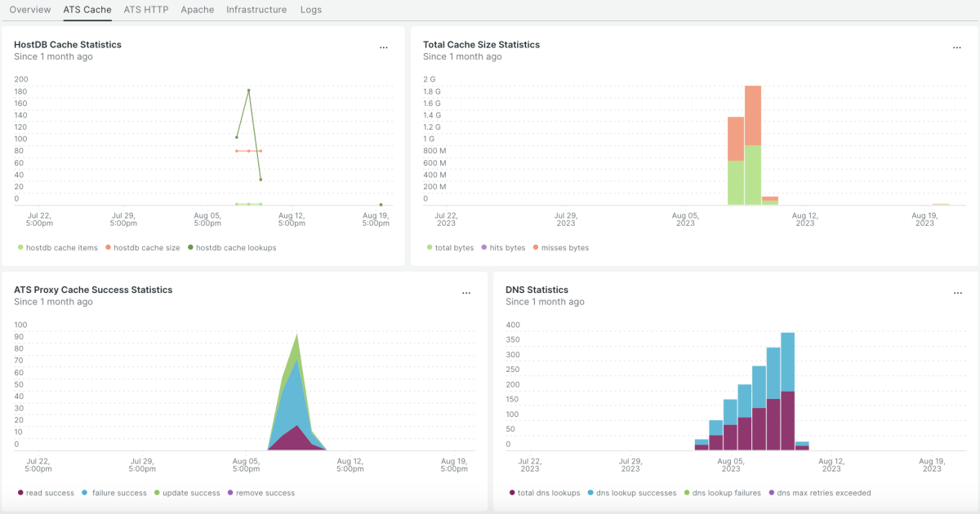Viewport: 980px width, 514px height.
Task: Toggle read success legend entry
Action: click(49, 493)
